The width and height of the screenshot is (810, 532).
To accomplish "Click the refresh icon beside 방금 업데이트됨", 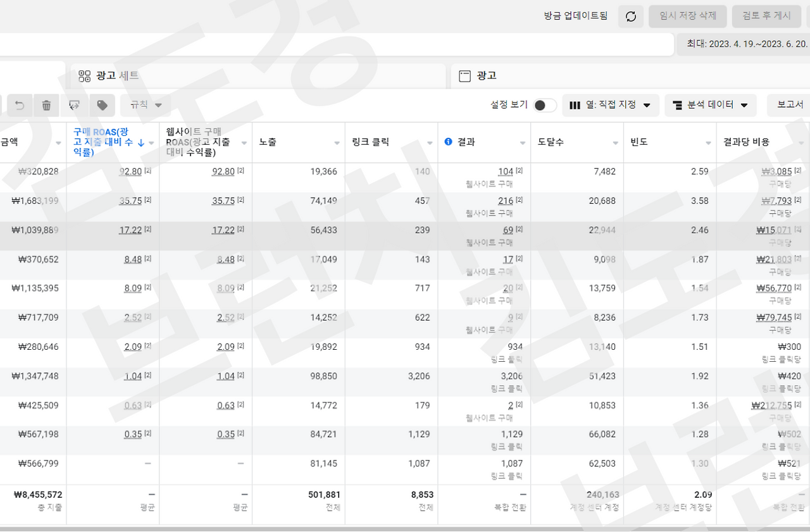I will coord(631,16).
